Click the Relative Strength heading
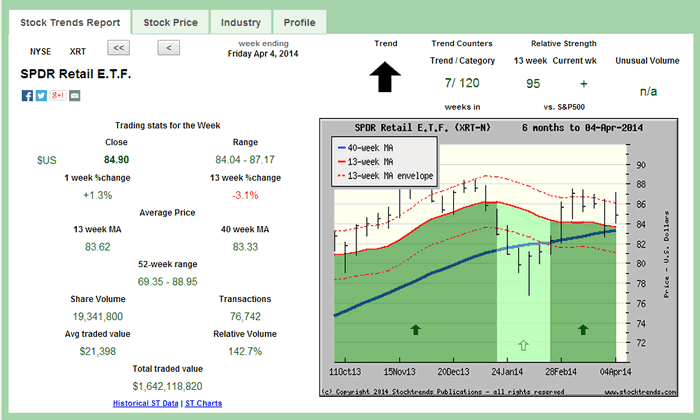700x420 pixels. pyautogui.click(x=564, y=43)
